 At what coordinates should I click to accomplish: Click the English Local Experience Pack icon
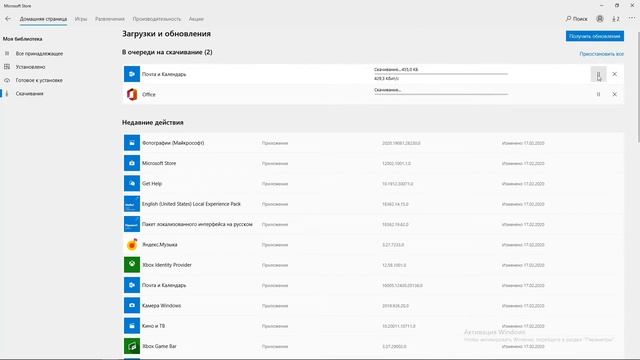click(132, 204)
